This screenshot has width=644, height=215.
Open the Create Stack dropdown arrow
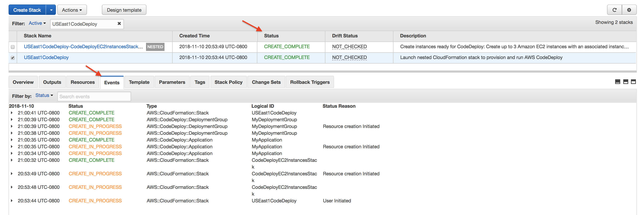click(51, 10)
